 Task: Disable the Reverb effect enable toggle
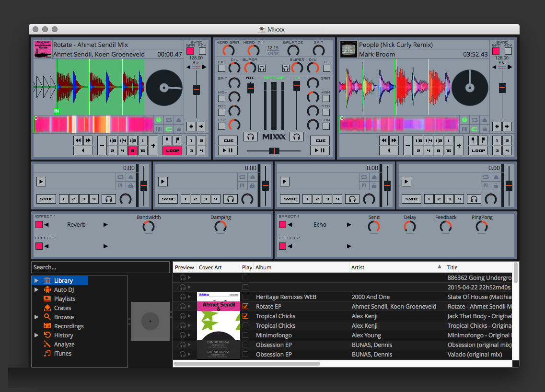(x=39, y=225)
